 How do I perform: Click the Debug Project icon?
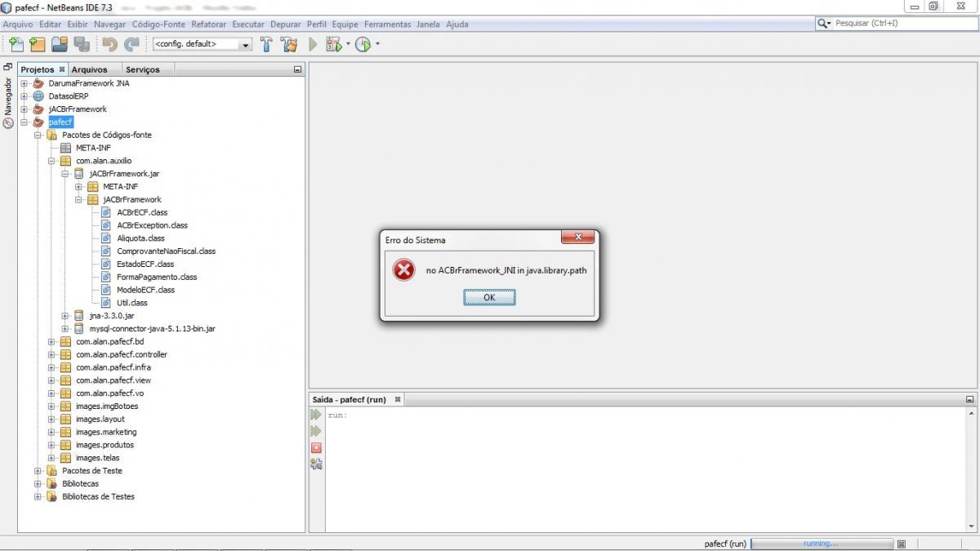333,44
